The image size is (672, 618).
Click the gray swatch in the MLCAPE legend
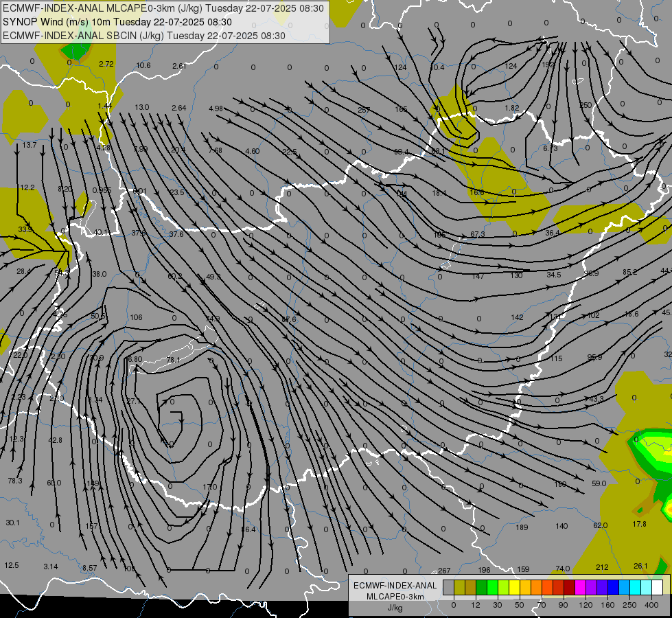(x=449, y=587)
